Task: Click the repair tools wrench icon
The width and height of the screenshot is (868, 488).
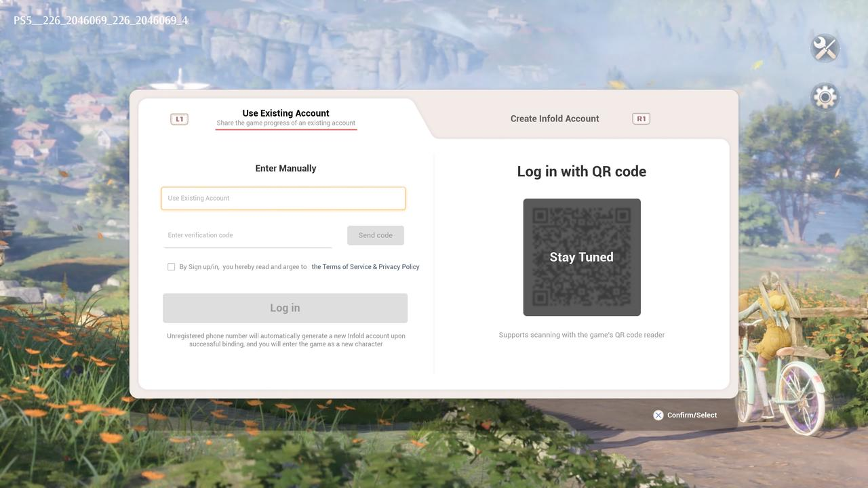Action: [x=825, y=48]
